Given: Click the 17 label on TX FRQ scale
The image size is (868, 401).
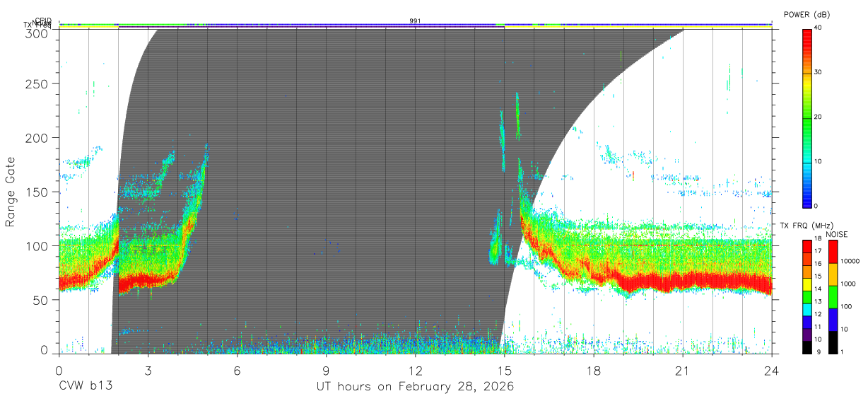Looking at the screenshot, I should point(818,251).
